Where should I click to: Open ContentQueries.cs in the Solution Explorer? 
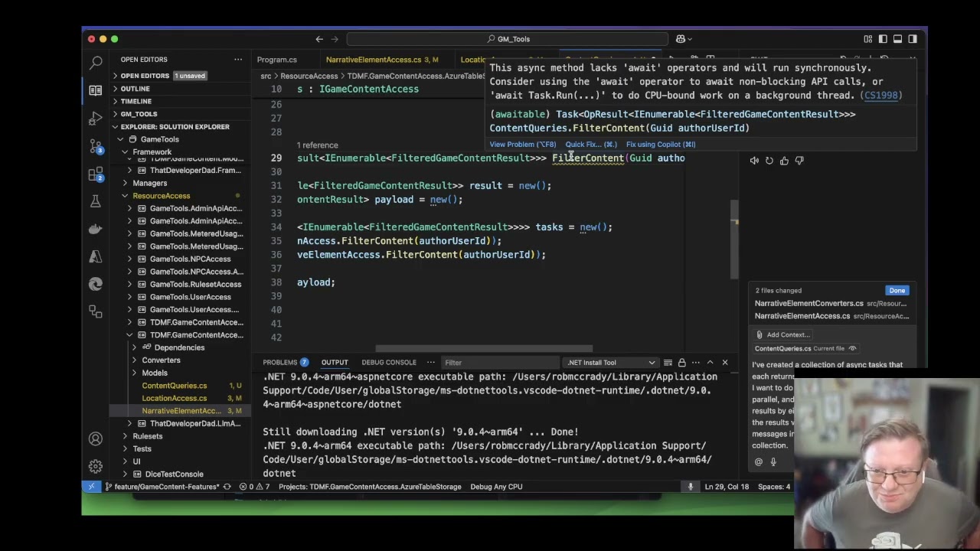175,386
